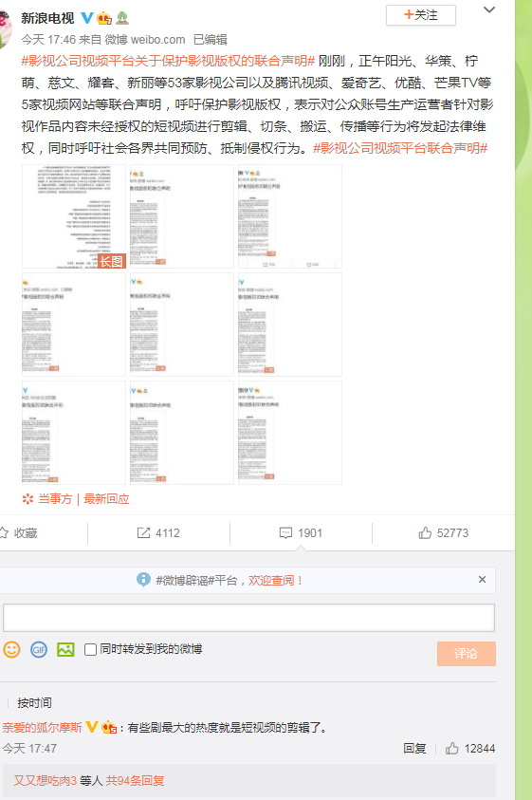Screen dimensions: 532x800
Task: Like the comment with 12844 likes
Action: (x=470, y=749)
